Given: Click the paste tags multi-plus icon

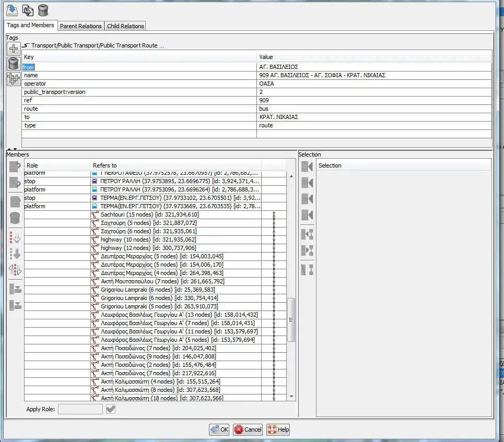Looking at the screenshot, I should pyautogui.click(x=14, y=79).
